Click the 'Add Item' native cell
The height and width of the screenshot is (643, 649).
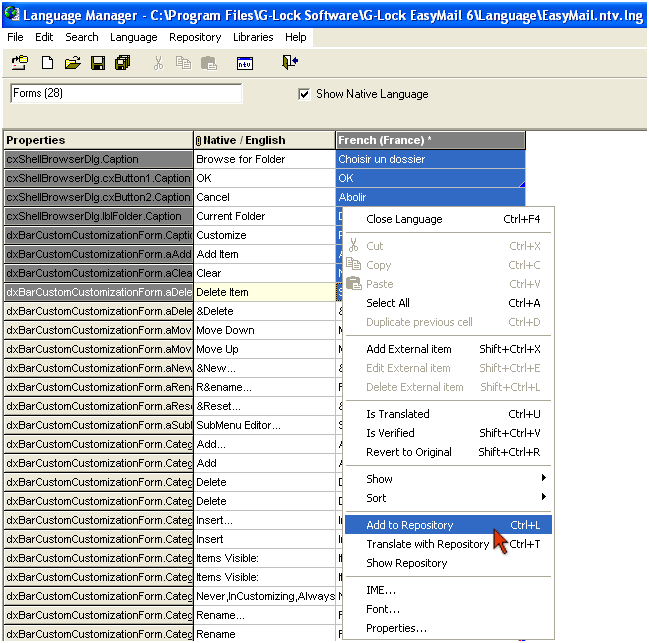264,254
